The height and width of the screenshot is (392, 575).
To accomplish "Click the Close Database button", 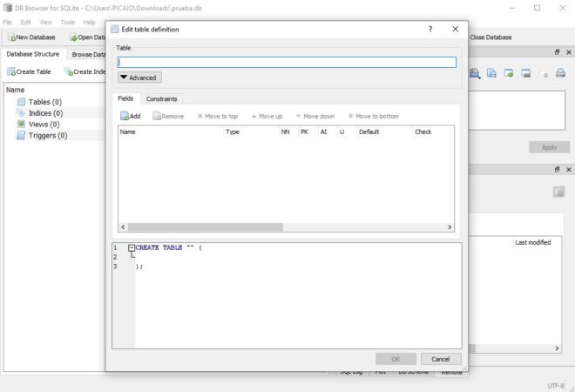I will coord(490,37).
